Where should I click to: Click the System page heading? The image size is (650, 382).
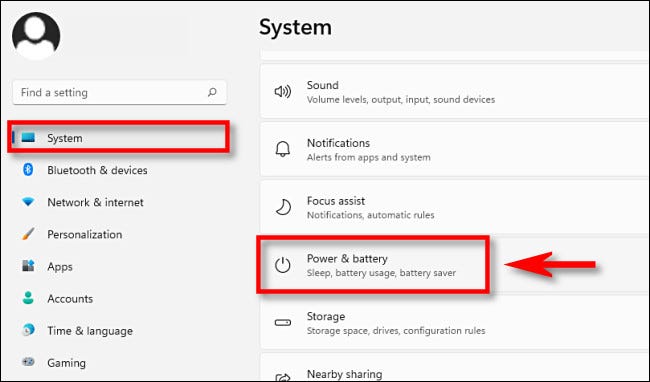tap(295, 28)
